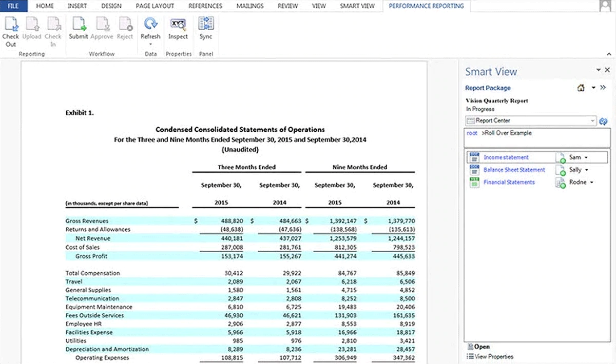Viewport: 616px width, 364px height.
Task: Click View Properties at the panel bottom
Action: click(493, 356)
